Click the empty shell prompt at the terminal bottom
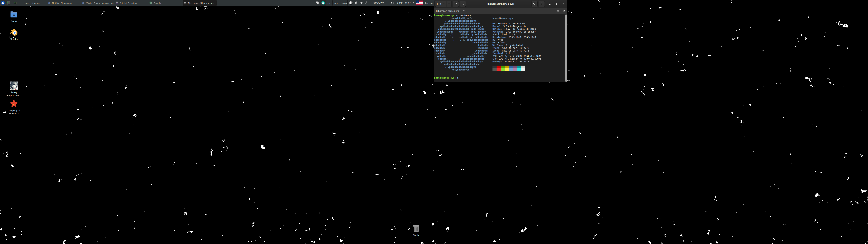The image size is (868, 244). click(447, 78)
